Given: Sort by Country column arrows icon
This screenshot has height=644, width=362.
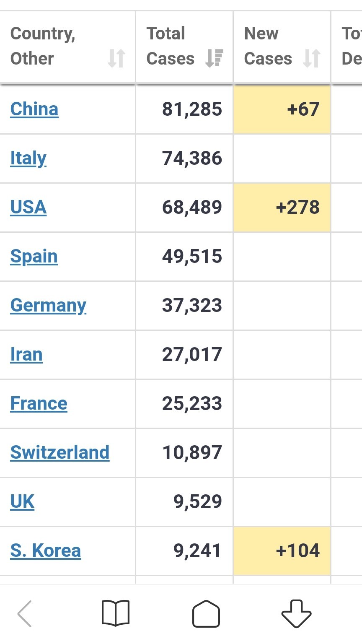Looking at the screenshot, I should tap(116, 58).
